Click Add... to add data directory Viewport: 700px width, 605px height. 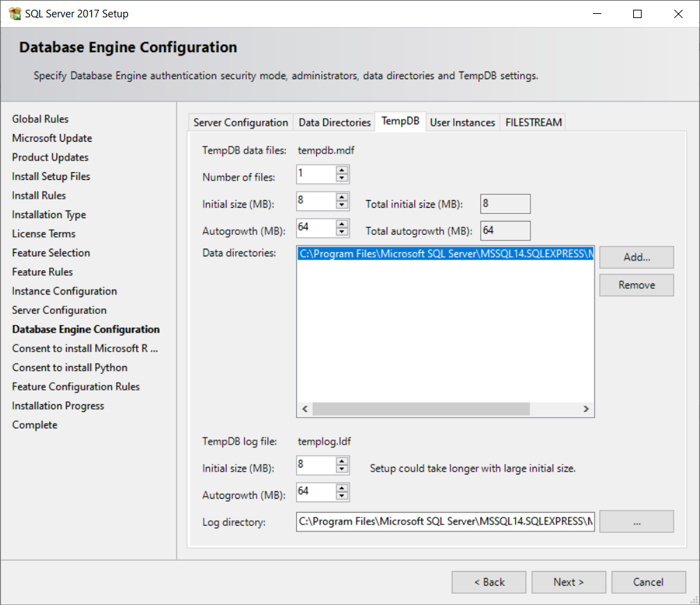tap(636, 257)
